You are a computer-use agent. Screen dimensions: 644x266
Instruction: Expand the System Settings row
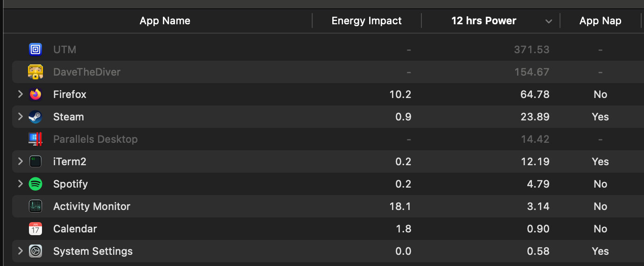tap(20, 251)
